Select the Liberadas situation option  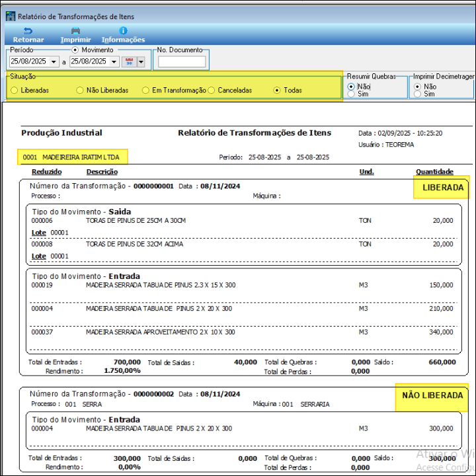click(x=14, y=90)
